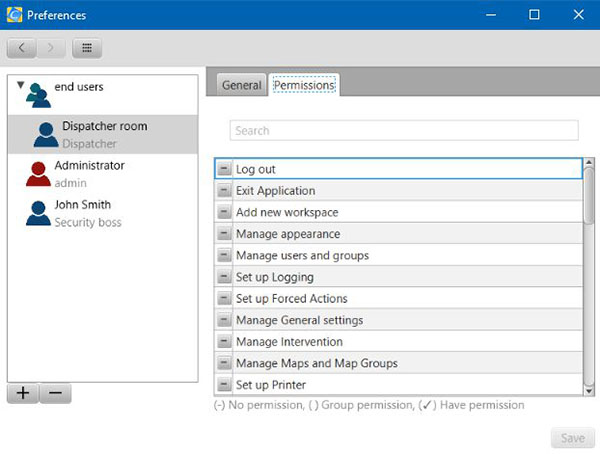
Task: Select the end users group label
Action: [x=79, y=87]
